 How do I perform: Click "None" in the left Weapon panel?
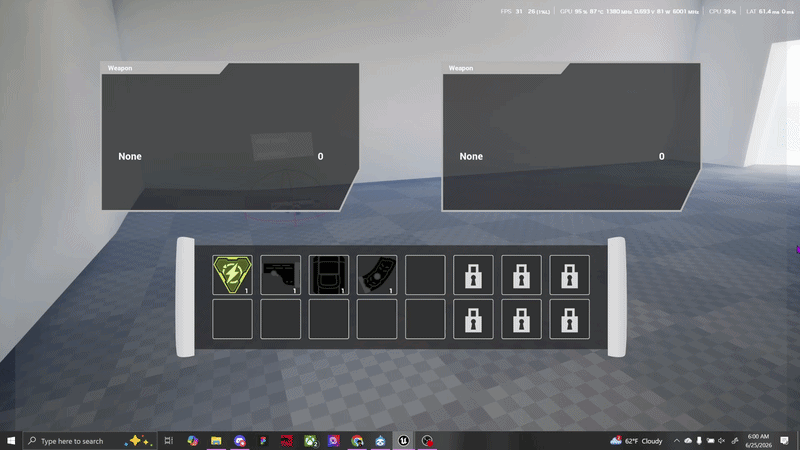pyautogui.click(x=130, y=157)
